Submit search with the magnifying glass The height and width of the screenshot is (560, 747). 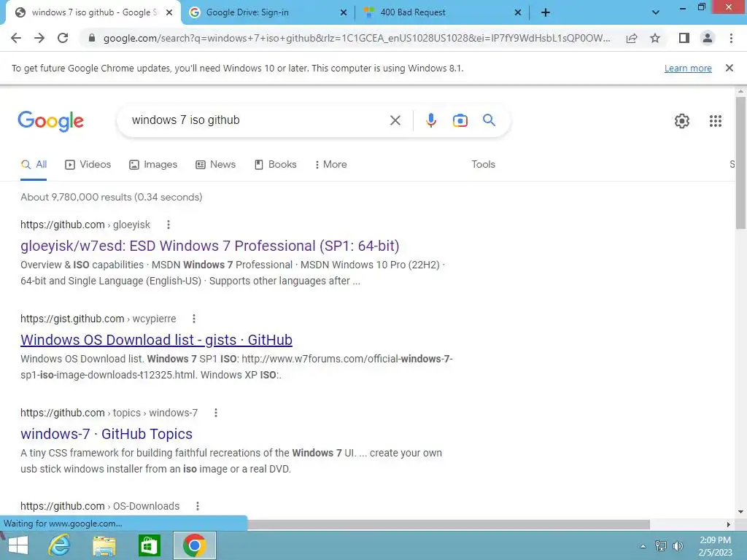coord(489,120)
